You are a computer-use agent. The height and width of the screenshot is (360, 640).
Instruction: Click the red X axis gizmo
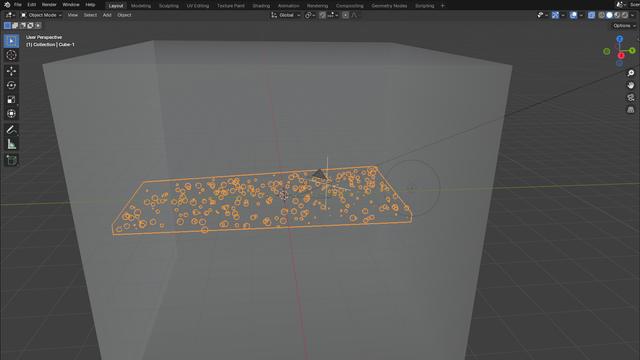click(621, 56)
